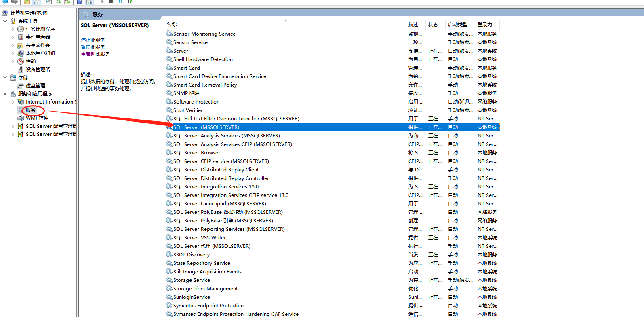Viewport: 644px width, 317px height.
Task: Click the 服务和应用程序 icon
Action: pos(13,94)
